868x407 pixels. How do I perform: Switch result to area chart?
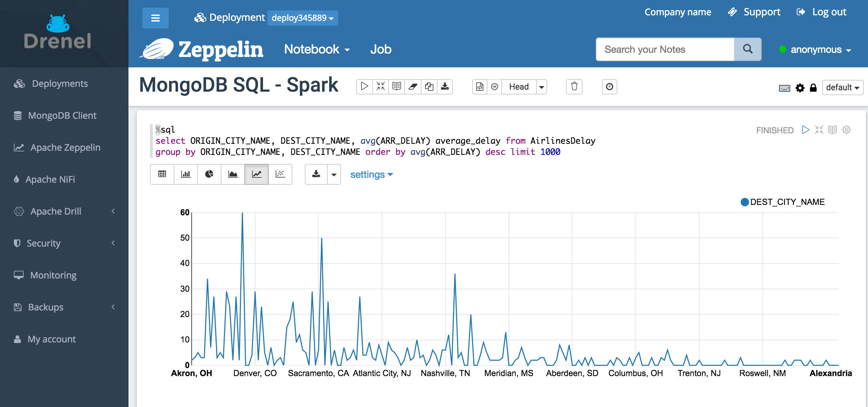[233, 174]
